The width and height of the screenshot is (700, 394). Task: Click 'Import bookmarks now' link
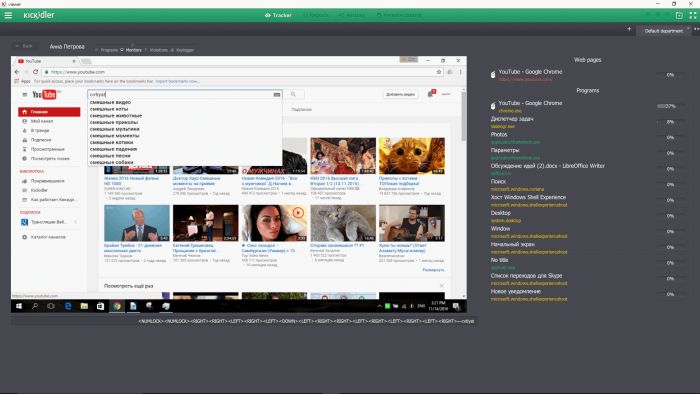pos(177,82)
